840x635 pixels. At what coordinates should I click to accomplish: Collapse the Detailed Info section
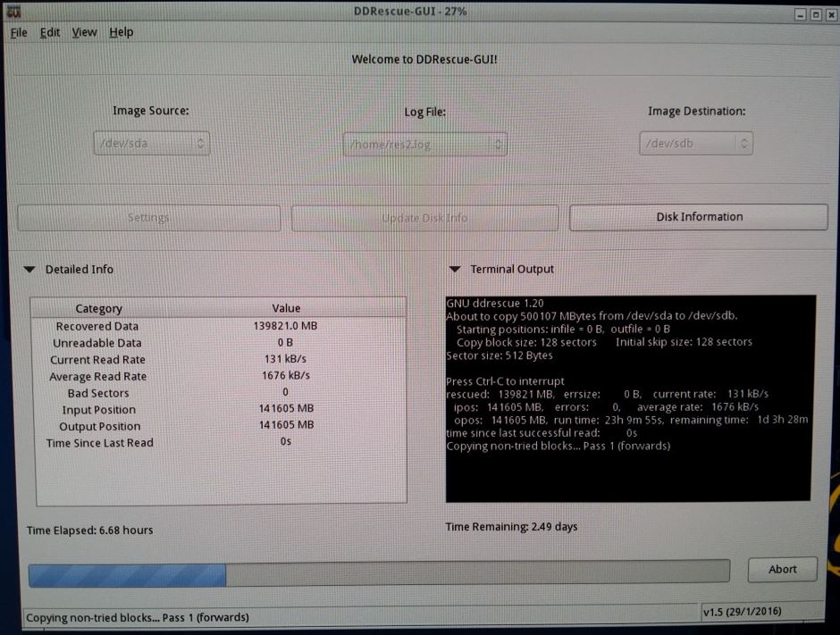point(30,270)
